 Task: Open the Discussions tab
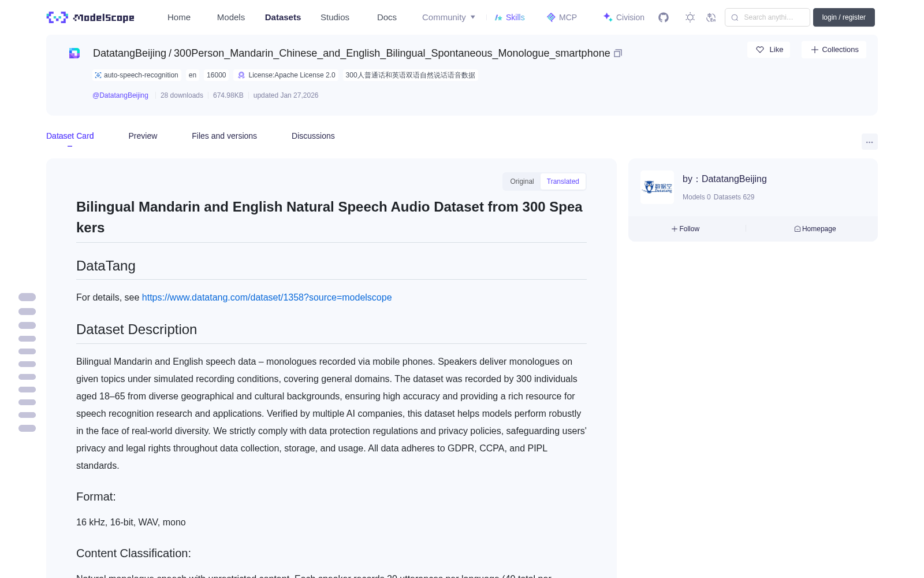coord(313,136)
